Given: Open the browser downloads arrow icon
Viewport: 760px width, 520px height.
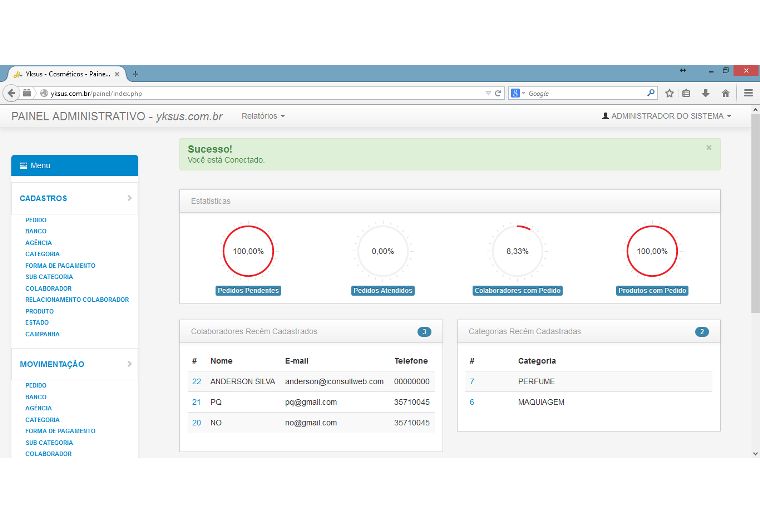Looking at the screenshot, I should 705,93.
